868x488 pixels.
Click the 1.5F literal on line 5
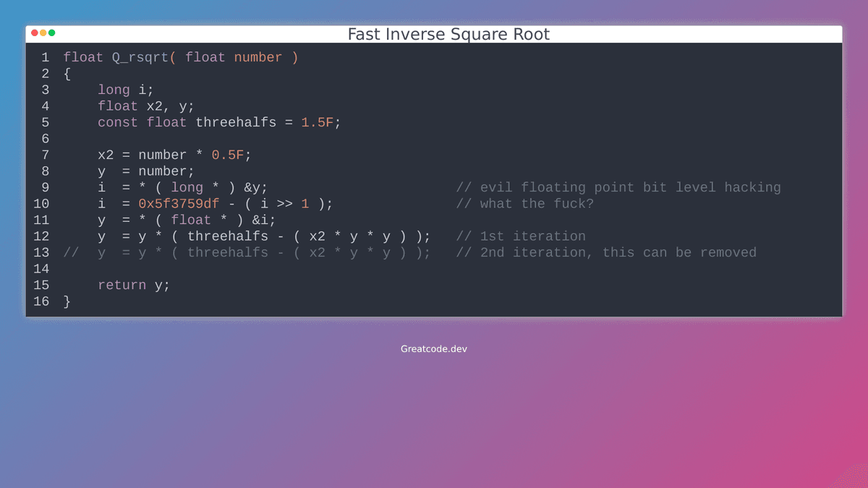click(x=318, y=121)
